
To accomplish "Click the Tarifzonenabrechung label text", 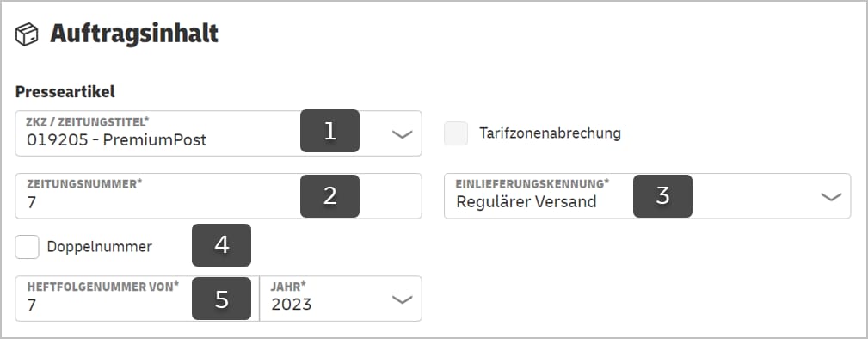I will tap(551, 133).
